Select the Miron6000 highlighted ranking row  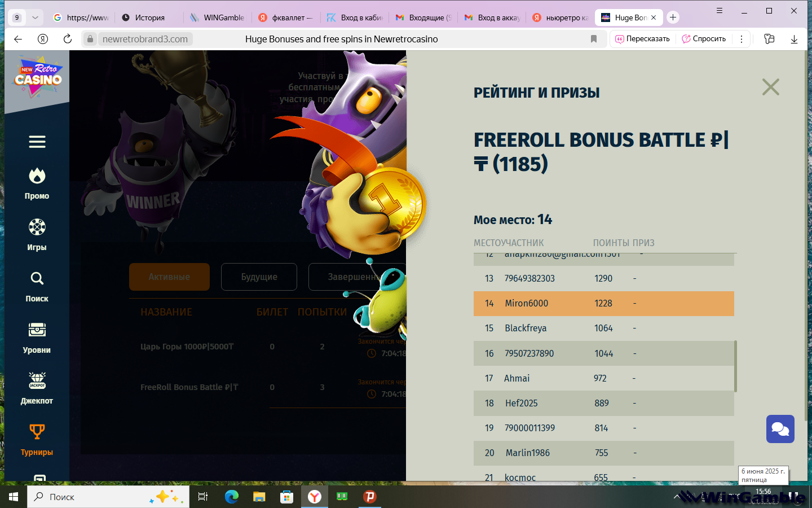pos(604,303)
